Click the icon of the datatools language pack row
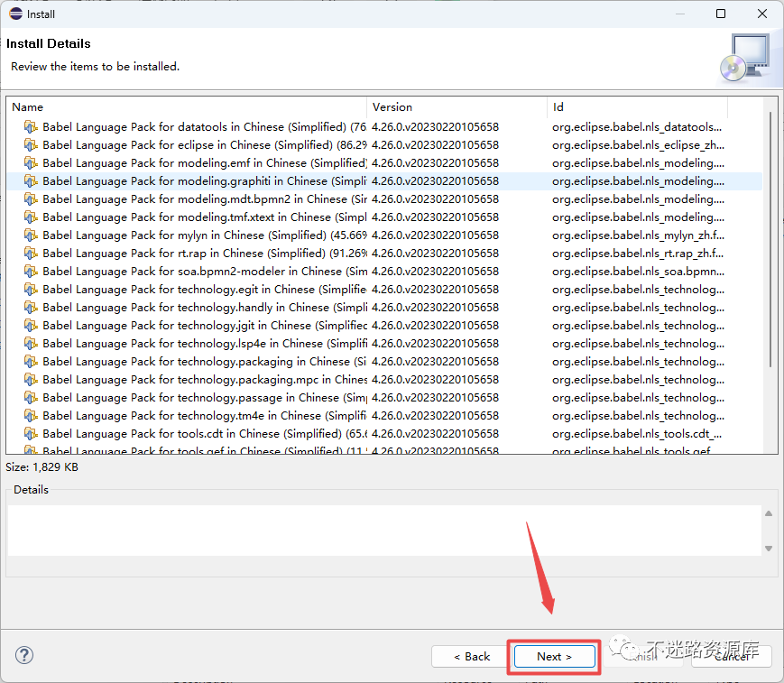This screenshot has width=784, height=683. click(x=31, y=127)
